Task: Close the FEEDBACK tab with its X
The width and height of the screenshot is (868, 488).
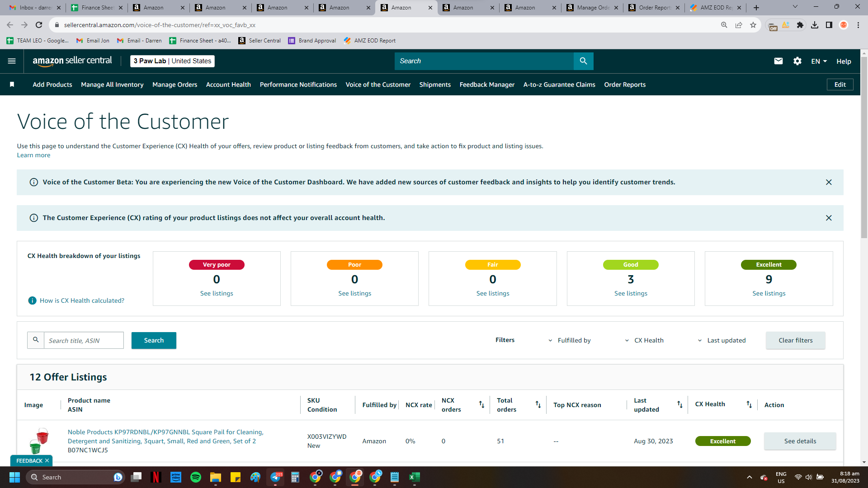Action: pyautogui.click(x=47, y=460)
